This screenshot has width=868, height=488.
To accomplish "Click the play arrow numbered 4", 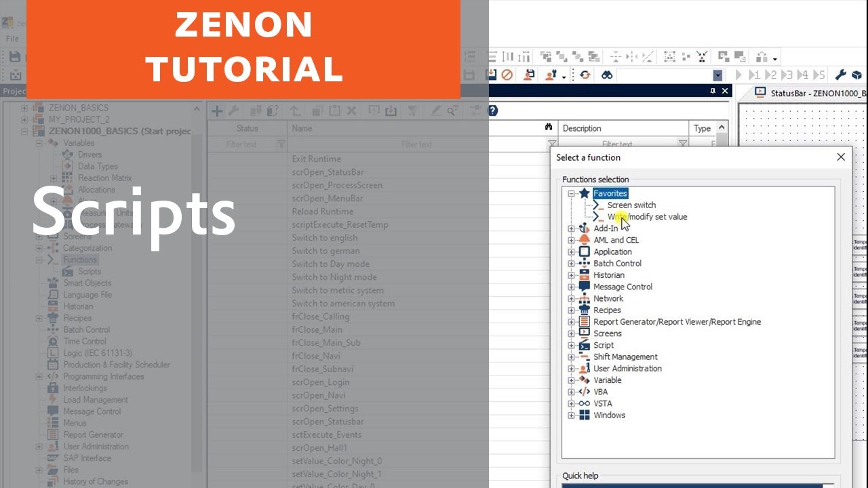I will coord(803,75).
